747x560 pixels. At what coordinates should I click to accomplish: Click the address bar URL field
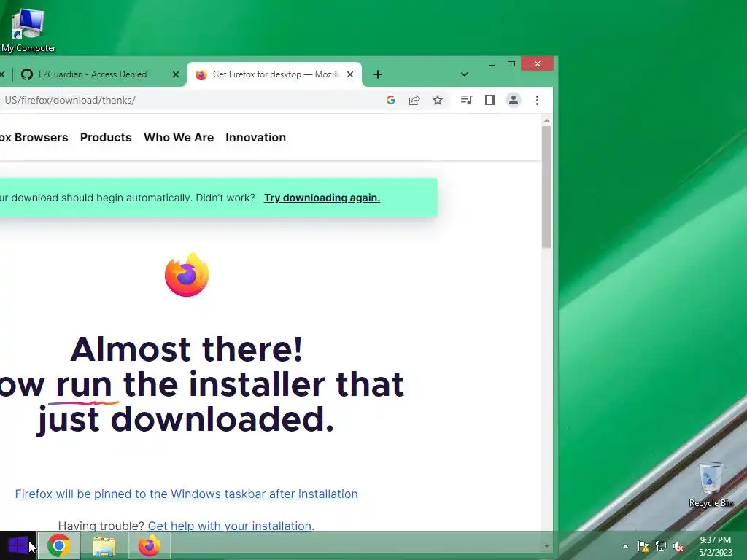click(190, 100)
